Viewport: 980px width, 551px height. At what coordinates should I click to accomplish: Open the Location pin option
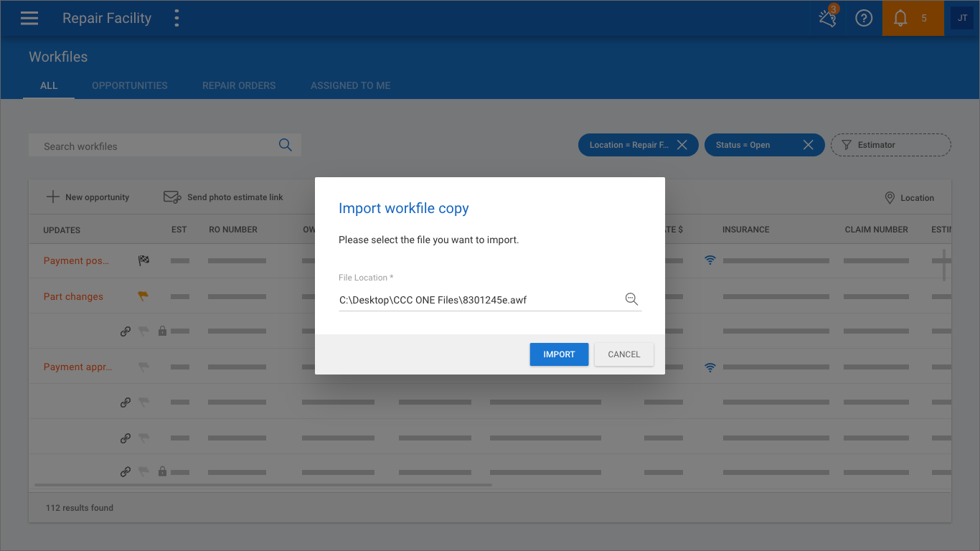click(x=909, y=198)
